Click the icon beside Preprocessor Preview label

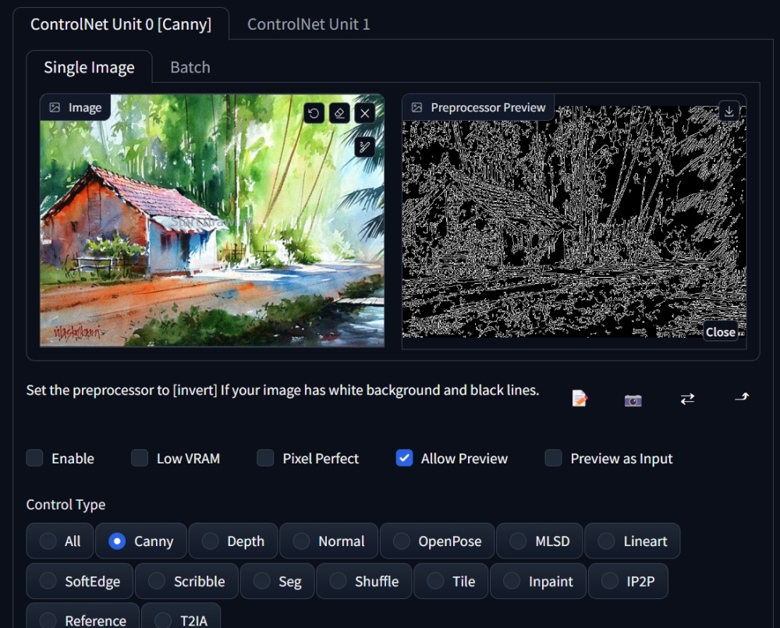click(x=417, y=107)
